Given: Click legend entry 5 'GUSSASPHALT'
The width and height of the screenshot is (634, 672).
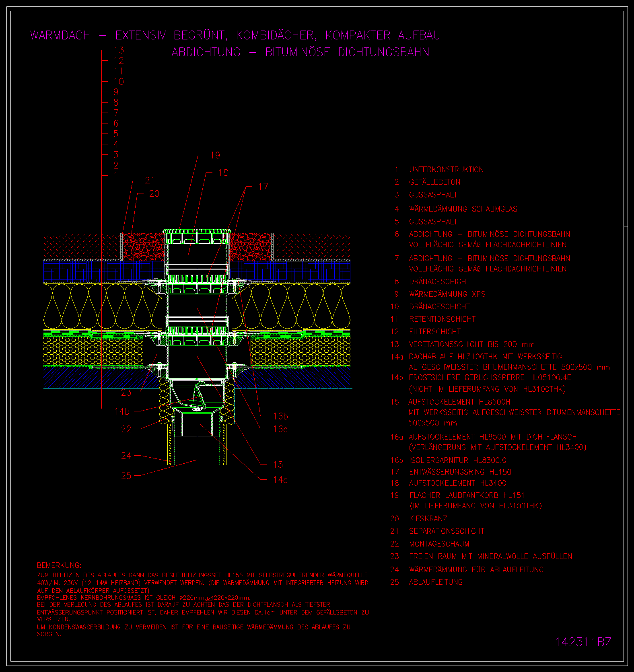Looking at the screenshot, I should [x=433, y=222].
